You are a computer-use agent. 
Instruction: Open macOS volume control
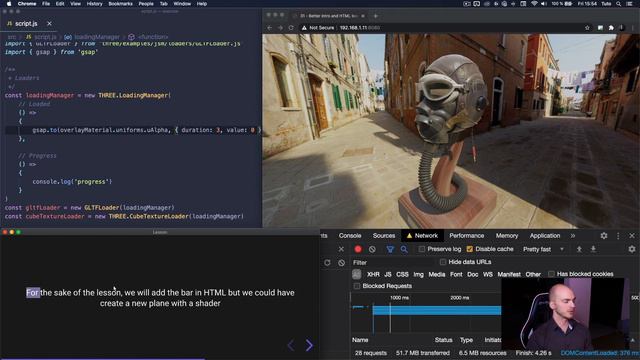pos(544,4)
